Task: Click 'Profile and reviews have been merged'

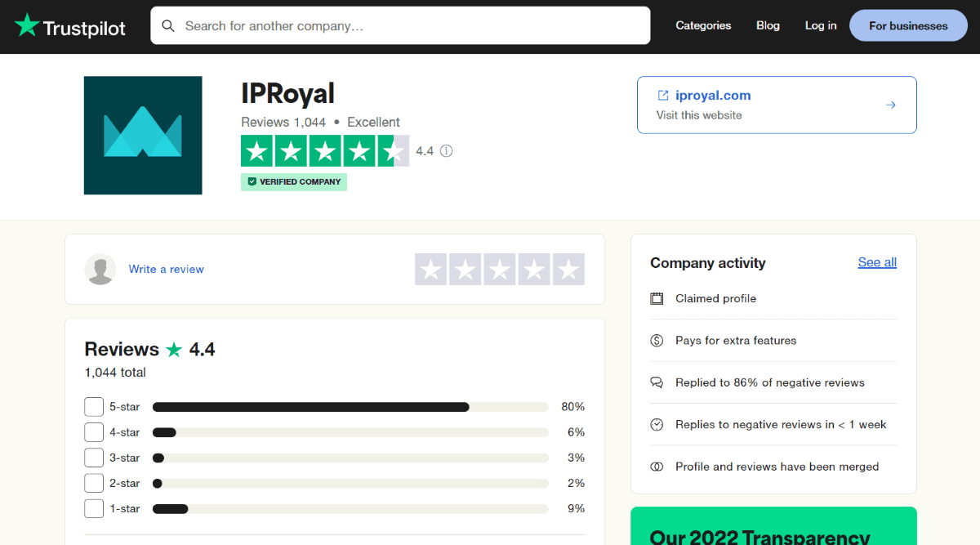Action: (777, 467)
